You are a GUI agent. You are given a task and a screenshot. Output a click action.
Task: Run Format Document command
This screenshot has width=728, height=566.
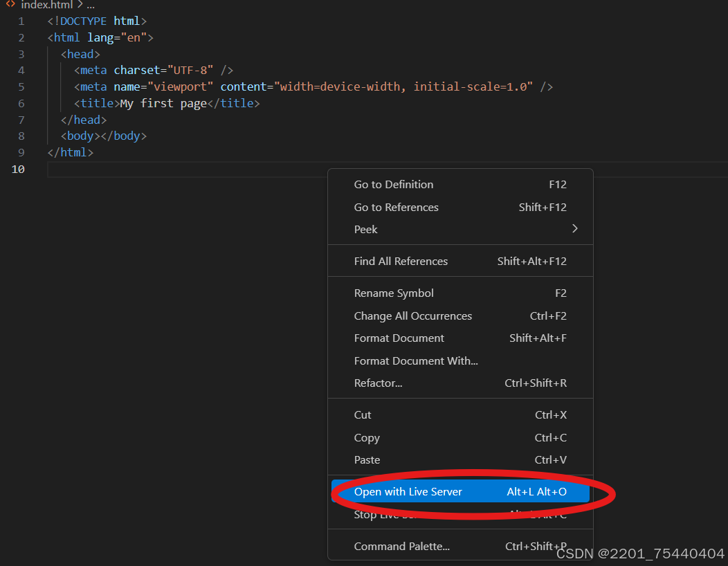click(460, 338)
